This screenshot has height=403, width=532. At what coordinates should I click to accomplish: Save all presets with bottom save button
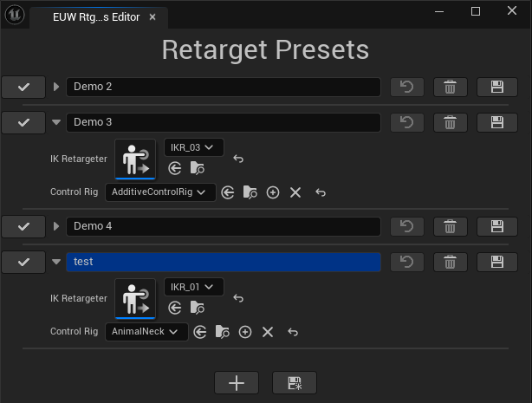(294, 382)
